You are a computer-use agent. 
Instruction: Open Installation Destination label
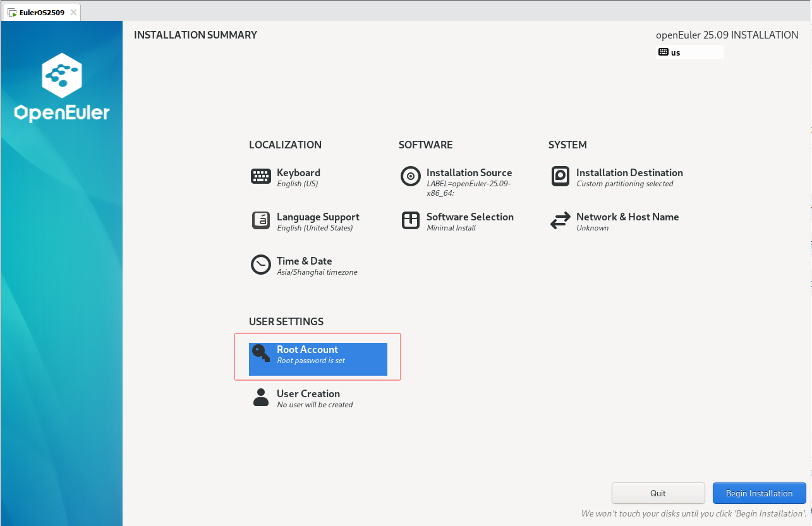[x=629, y=172]
